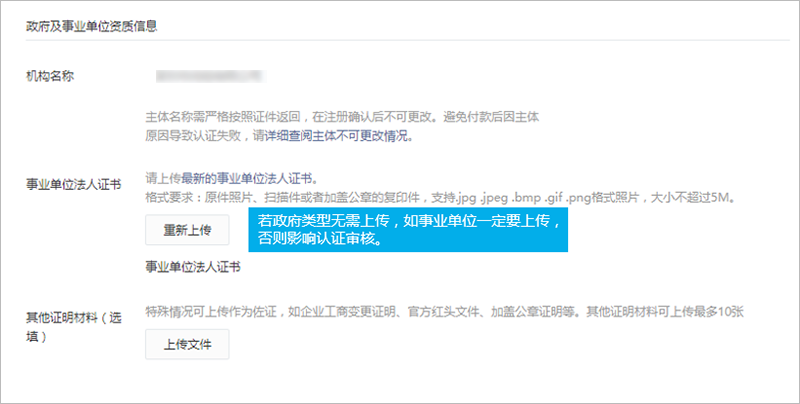
Task: Click the hint text starting 主体名称需严格按照证件
Action: pyautogui.click(x=342, y=117)
